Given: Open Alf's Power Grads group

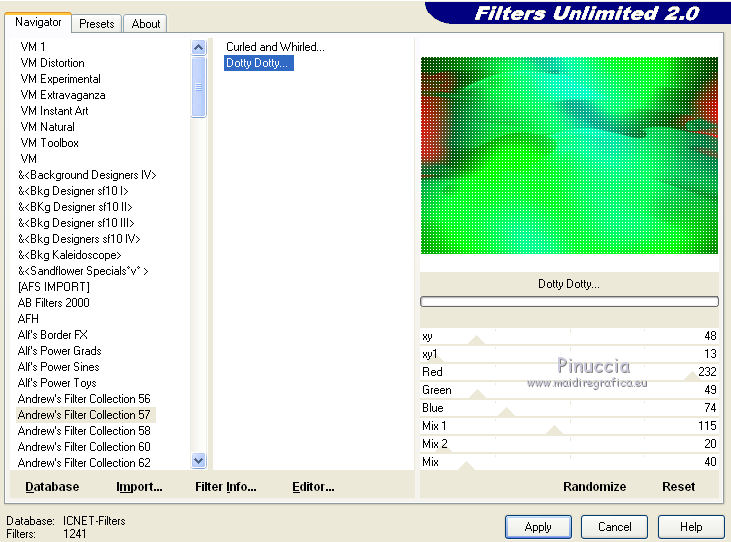Looking at the screenshot, I should 59,350.
